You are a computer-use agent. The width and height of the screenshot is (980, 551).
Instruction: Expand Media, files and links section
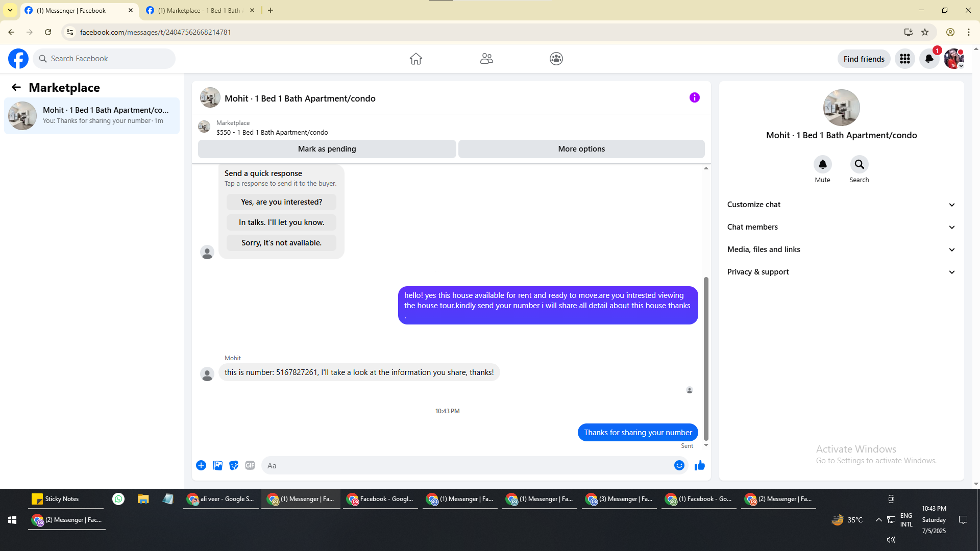pos(841,249)
